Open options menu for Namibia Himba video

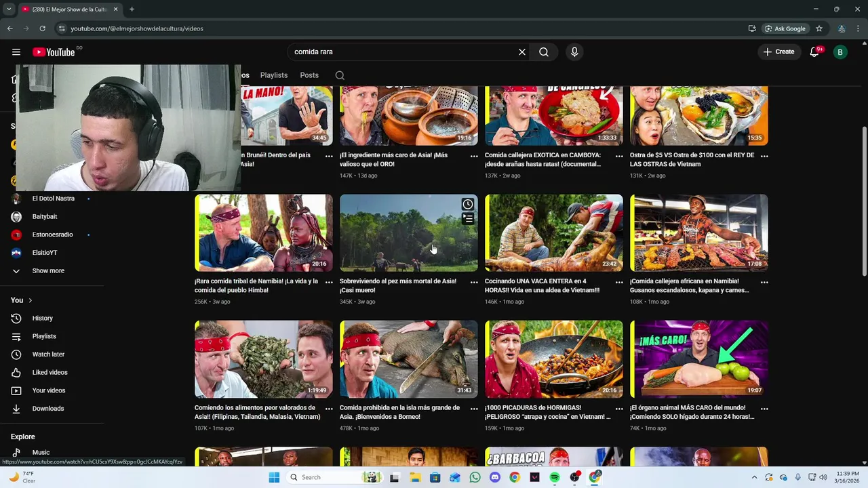329,282
